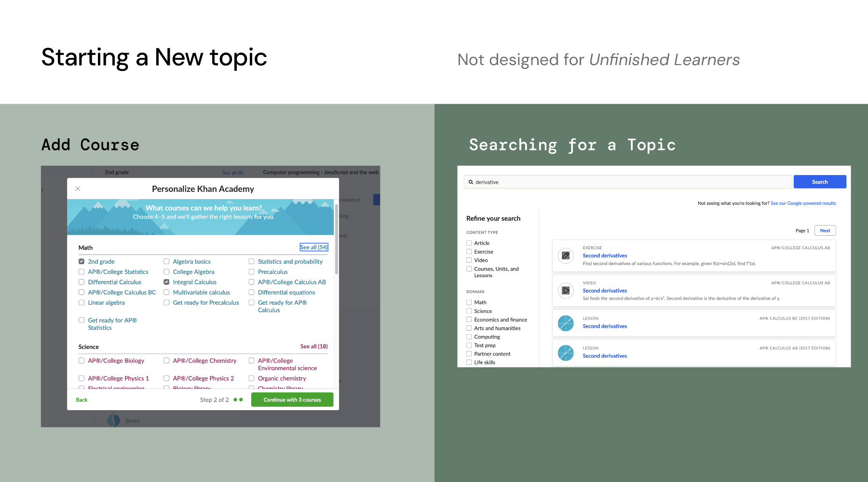The width and height of the screenshot is (868, 482).
Task: Click the exercise pencil icon for Second derivatives
Action: point(566,255)
